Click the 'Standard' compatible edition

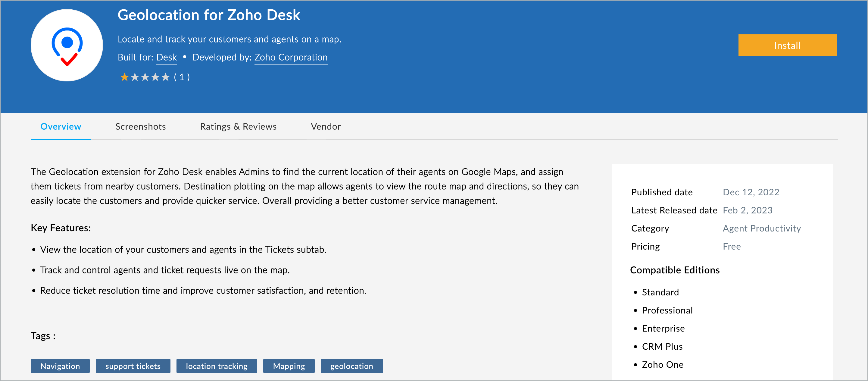(x=660, y=292)
